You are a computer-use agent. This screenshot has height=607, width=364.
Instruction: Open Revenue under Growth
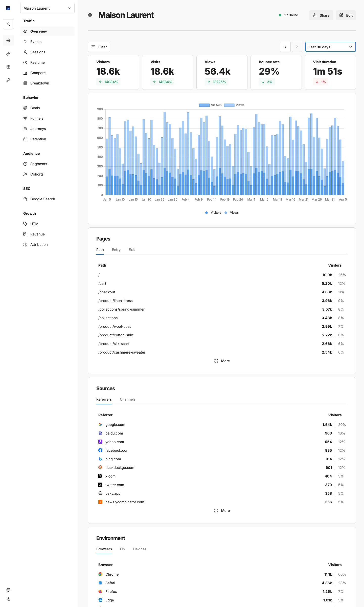pos(47,234)
